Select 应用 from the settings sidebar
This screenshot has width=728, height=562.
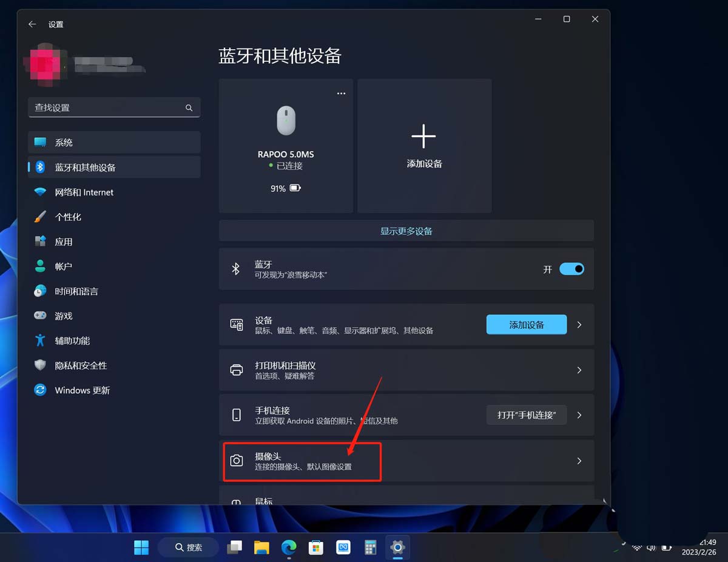pyautogui.click(x=40, y=242)
